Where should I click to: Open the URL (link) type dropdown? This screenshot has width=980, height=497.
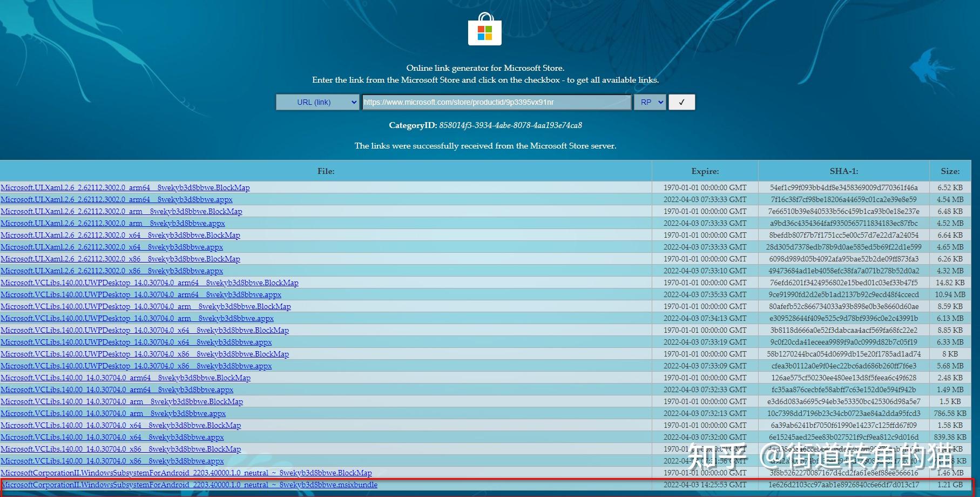[x=317, y=102]
